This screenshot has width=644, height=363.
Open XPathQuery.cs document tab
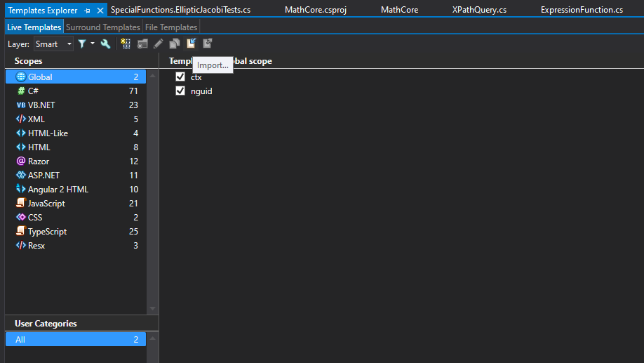tap(479, 10)
